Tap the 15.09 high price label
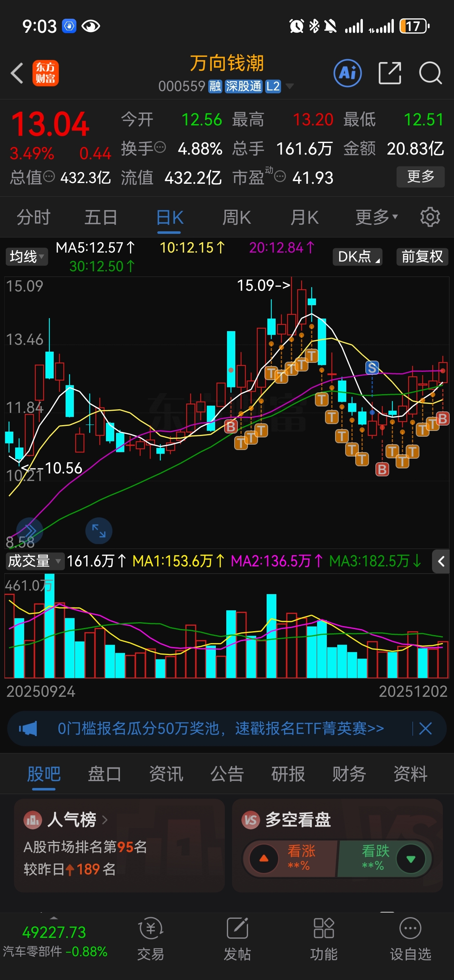454x980 pixels. coord(264,285)
